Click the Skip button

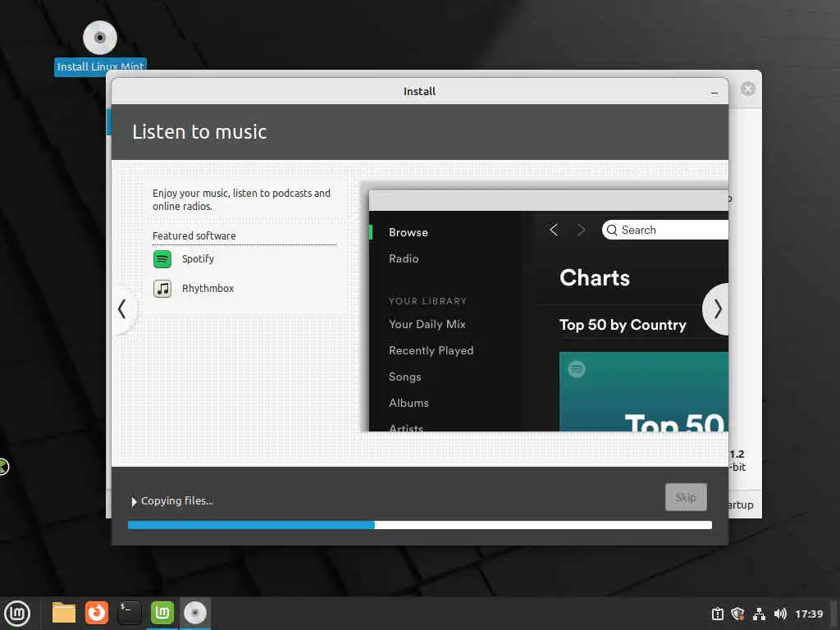coord(686,497)
